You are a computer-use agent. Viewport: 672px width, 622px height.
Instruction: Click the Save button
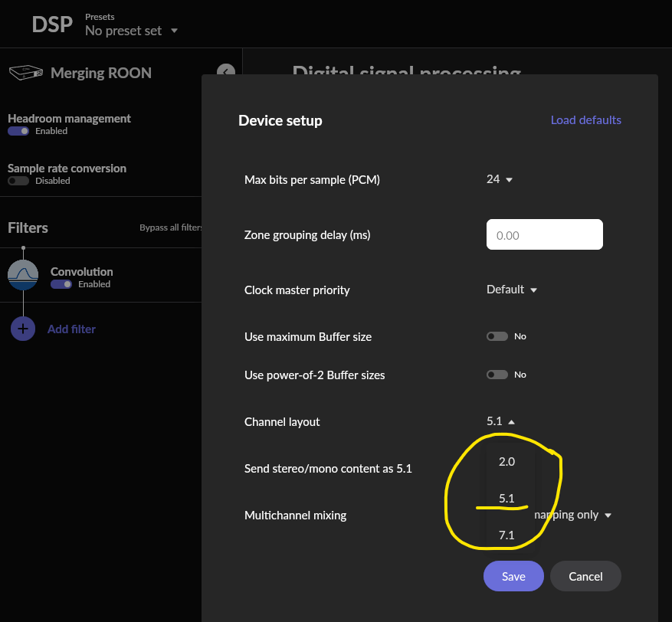click(x=513, y=576)
